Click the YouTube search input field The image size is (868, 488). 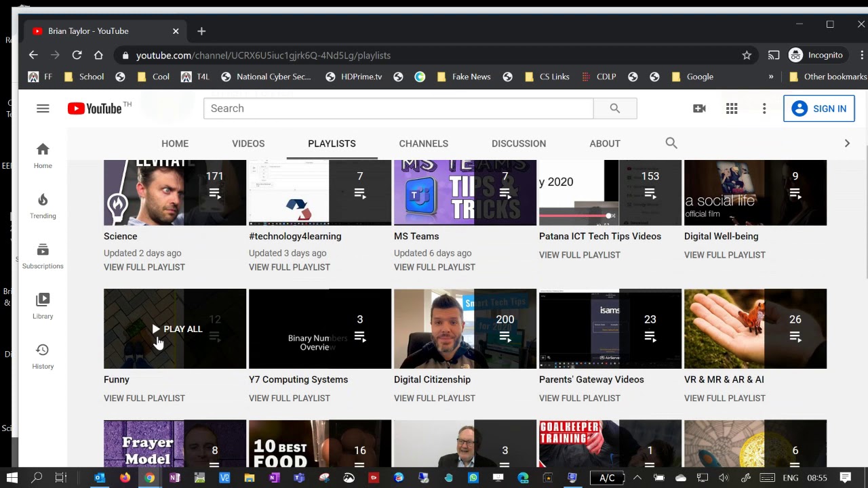coord(399,108)
